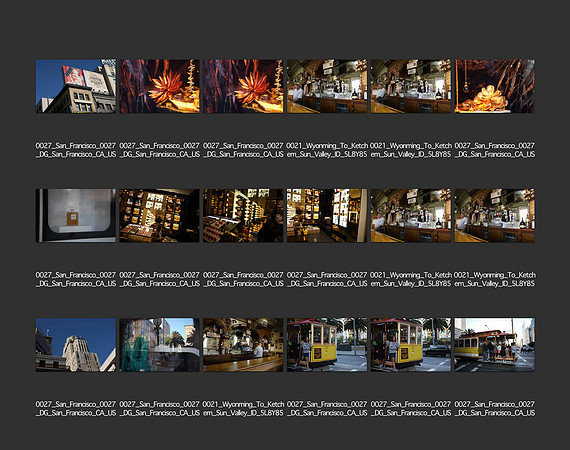Select the billboard-on-building thumbnail with blue sky

tap(76, 86)
